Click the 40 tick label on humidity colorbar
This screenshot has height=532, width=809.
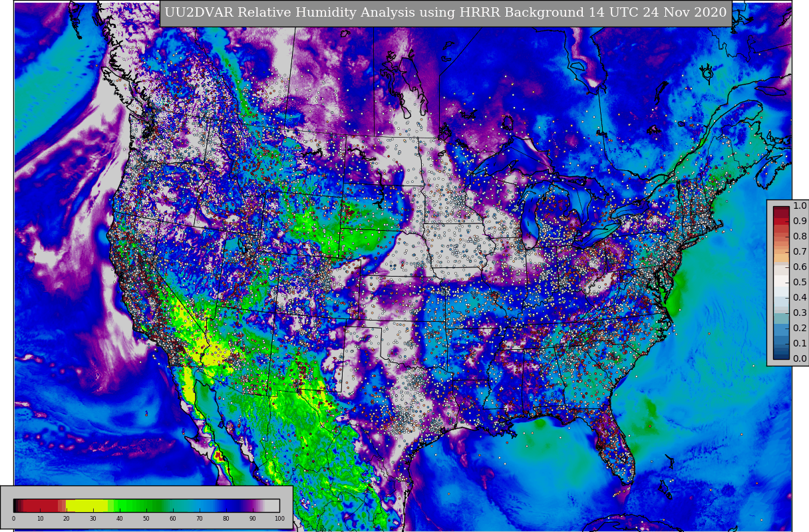(x=120, y=519)
